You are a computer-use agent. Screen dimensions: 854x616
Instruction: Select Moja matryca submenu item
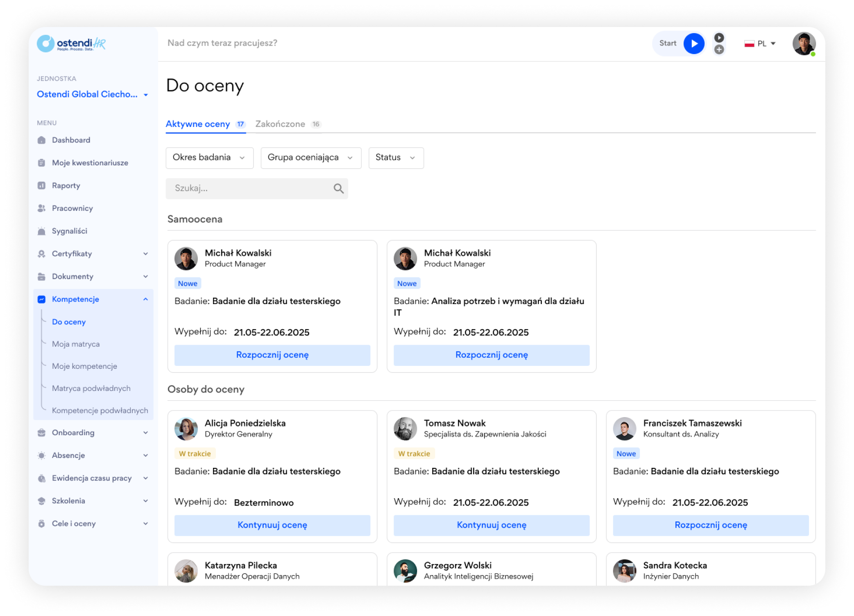click(x=76, y=344)
